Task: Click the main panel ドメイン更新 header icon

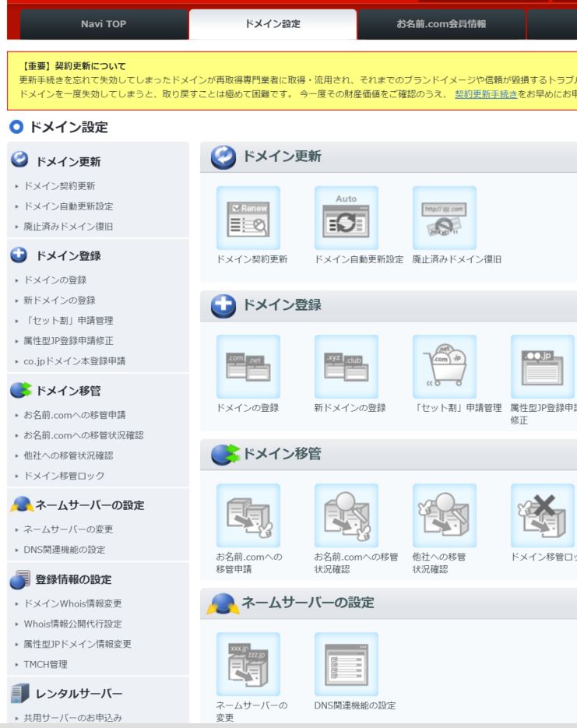Action: (x=223, y=157)
